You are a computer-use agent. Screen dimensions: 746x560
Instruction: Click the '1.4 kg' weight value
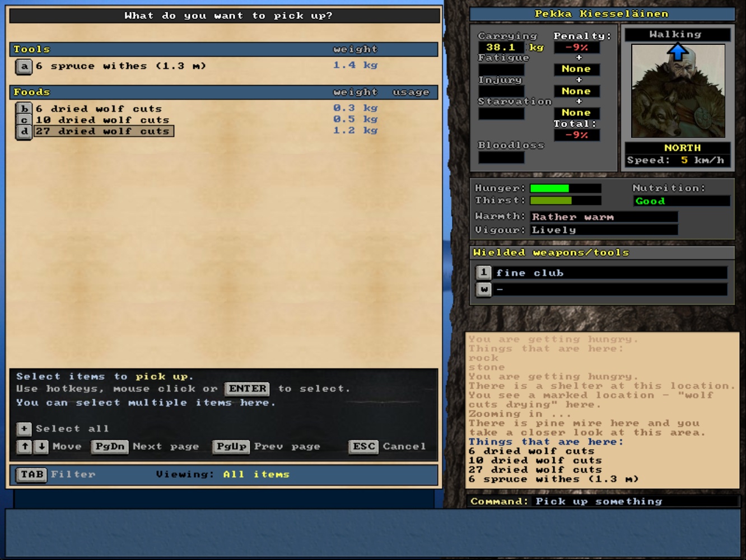click(x=356, y=66)
